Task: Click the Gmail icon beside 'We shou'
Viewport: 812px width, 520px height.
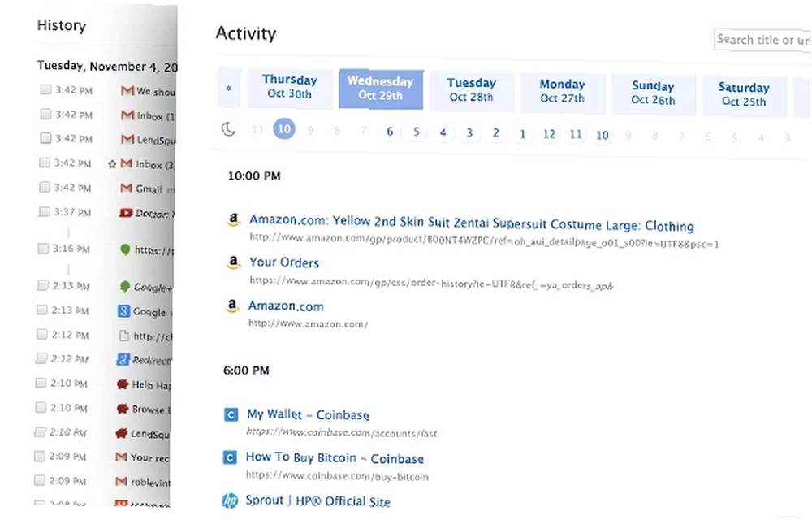Action: [x=127, y=91]
